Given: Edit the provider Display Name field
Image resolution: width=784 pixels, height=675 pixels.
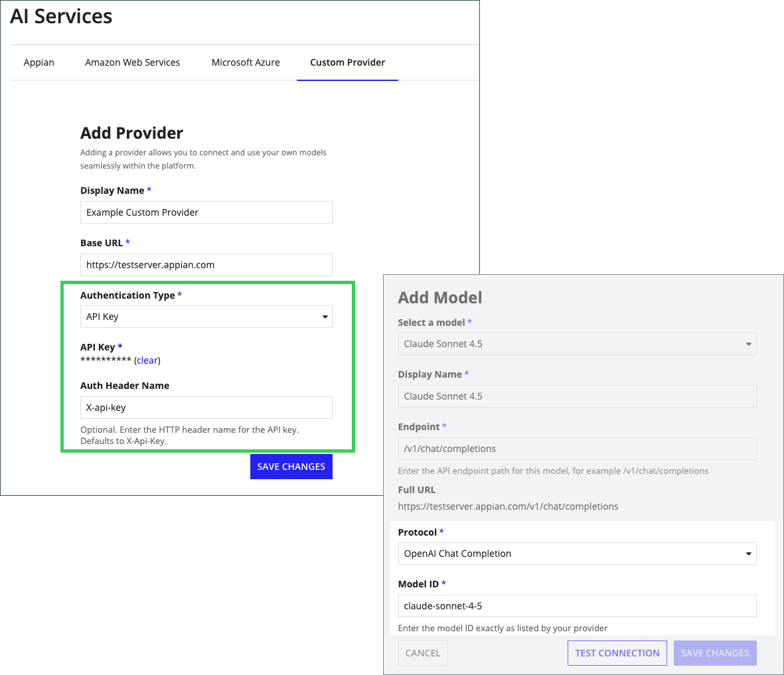Looking at the screenshot, I should coord(206,212).
